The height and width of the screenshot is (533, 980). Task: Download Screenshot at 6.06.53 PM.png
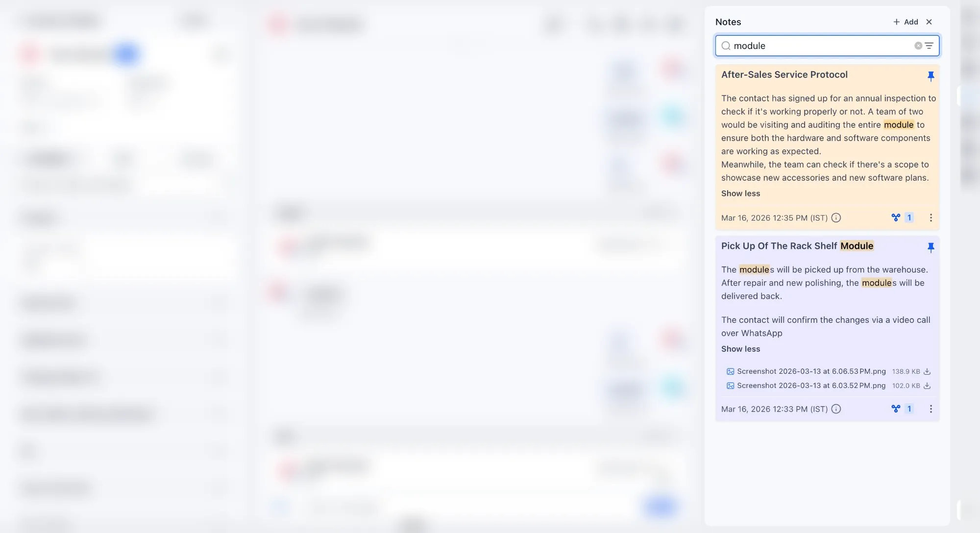click(x=927, y=371)
